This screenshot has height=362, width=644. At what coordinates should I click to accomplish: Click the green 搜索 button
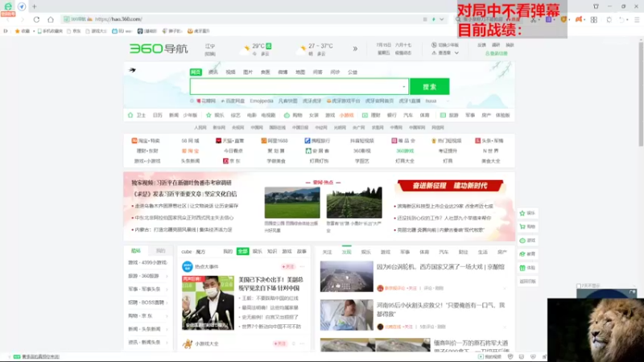(430, 87)
